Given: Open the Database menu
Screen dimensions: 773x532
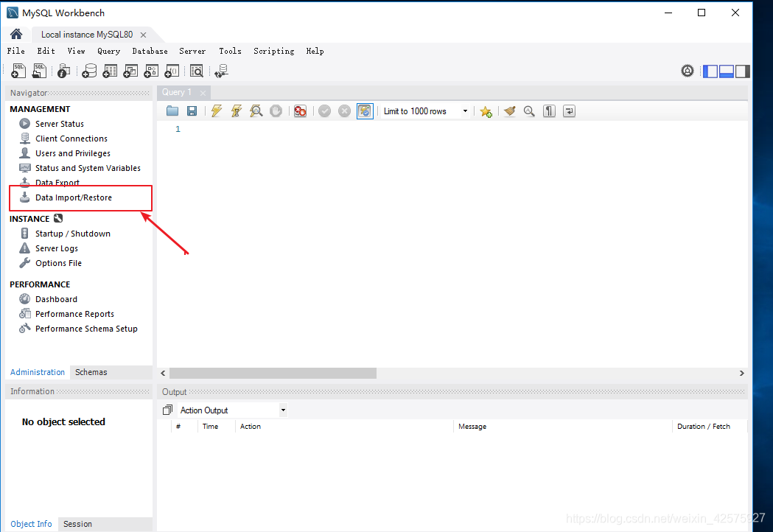Looking at the screenshot, I should pos(150,51).
